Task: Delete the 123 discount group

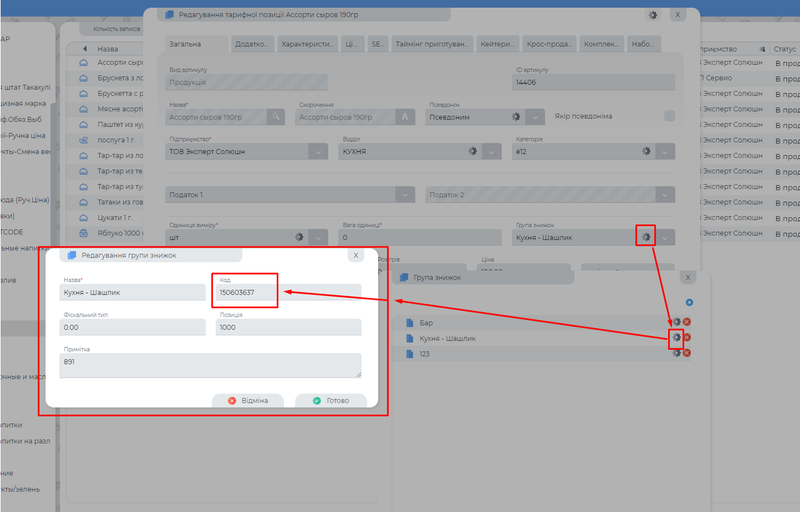Action: click(687, 353)
